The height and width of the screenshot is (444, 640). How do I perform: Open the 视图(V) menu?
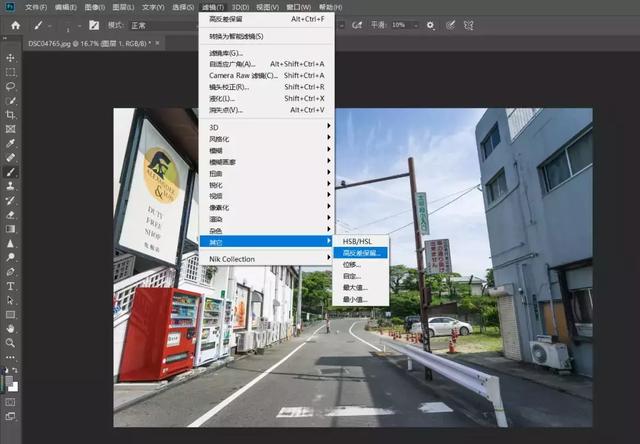point(267,7)
